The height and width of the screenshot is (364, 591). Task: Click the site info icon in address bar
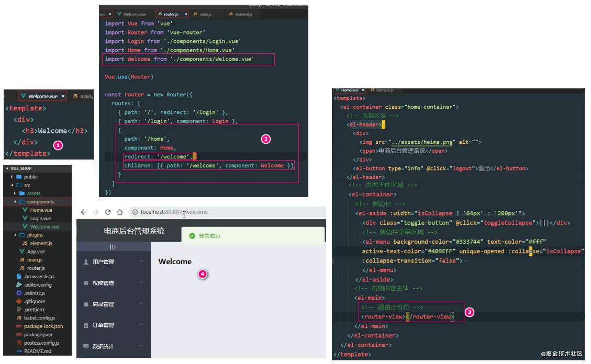click(135, 212)
